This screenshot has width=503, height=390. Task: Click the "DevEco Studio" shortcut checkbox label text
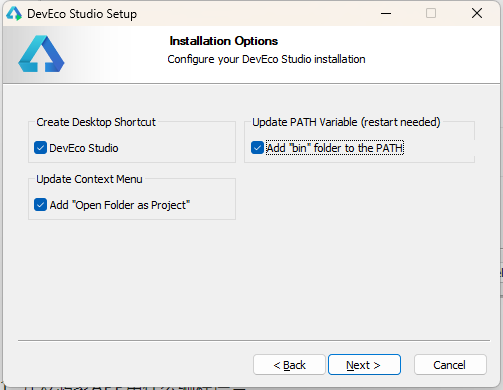click(84, 148)
